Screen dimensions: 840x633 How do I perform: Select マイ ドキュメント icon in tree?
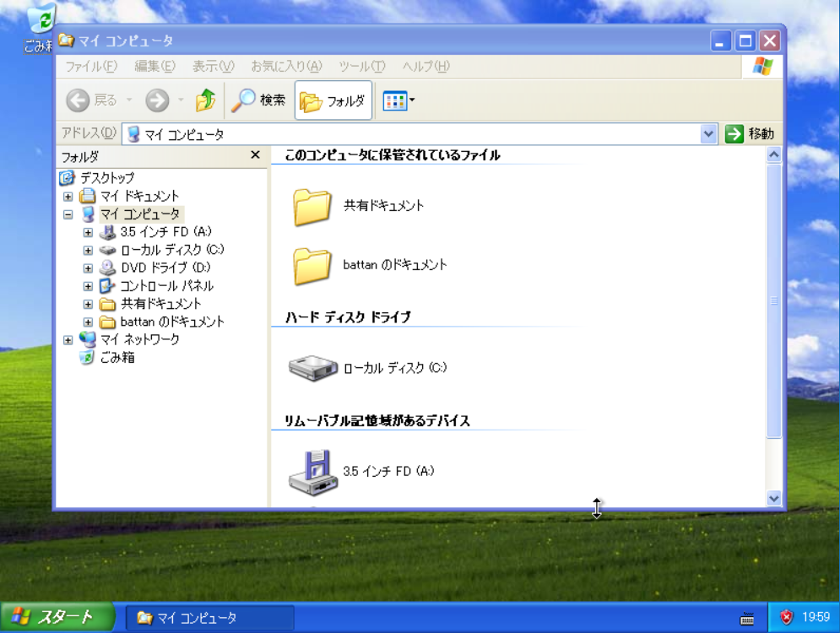(87, 196)
